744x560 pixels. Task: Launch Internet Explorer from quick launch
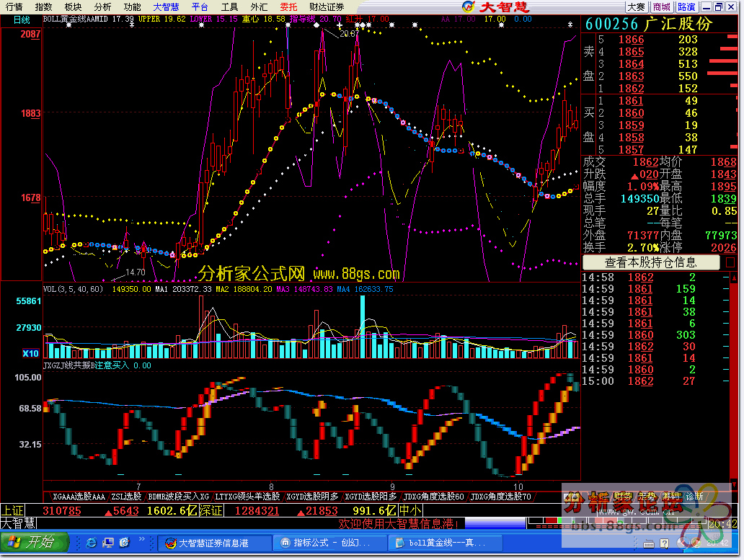pos(91,543)
